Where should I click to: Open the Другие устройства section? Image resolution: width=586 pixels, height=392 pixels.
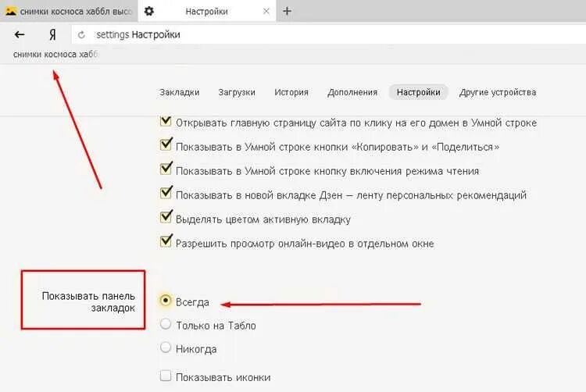(498, 92)
